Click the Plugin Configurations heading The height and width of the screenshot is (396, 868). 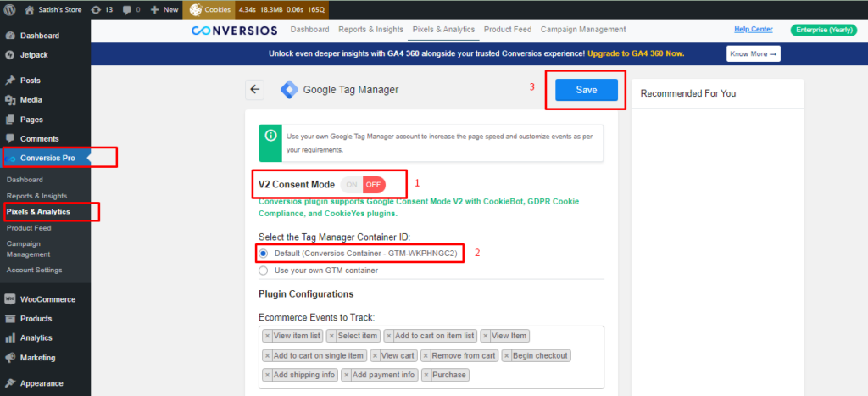(306, 293)
